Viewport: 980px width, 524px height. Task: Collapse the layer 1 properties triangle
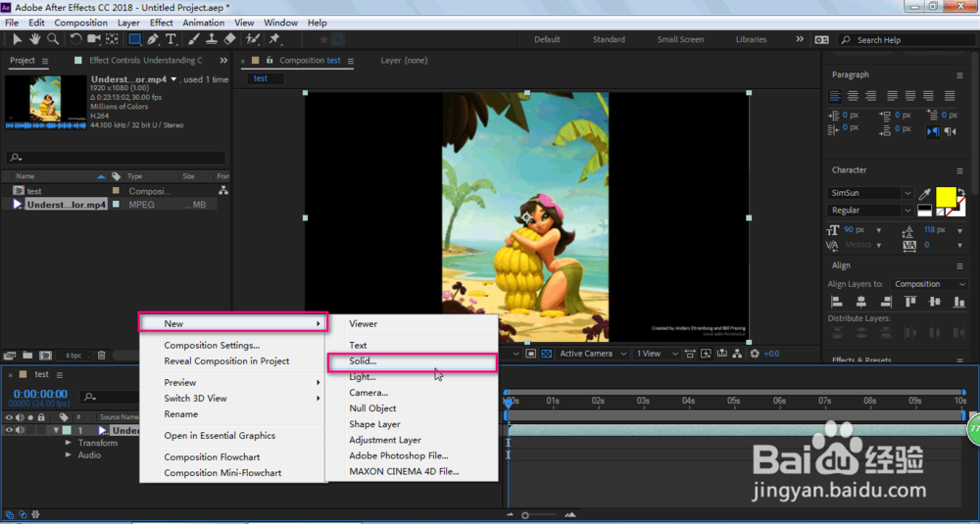coord(56,430)
